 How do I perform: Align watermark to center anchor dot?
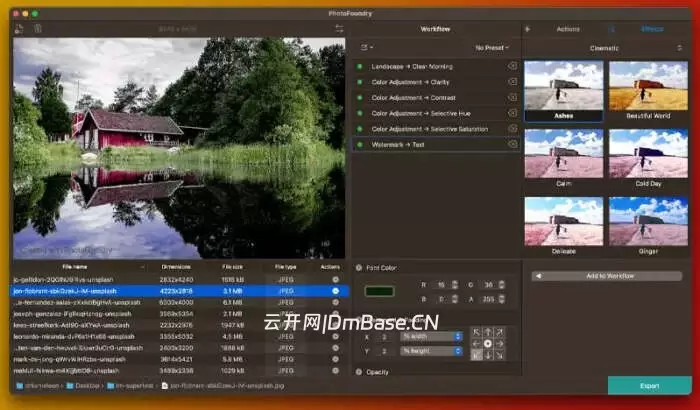(488, 343)
